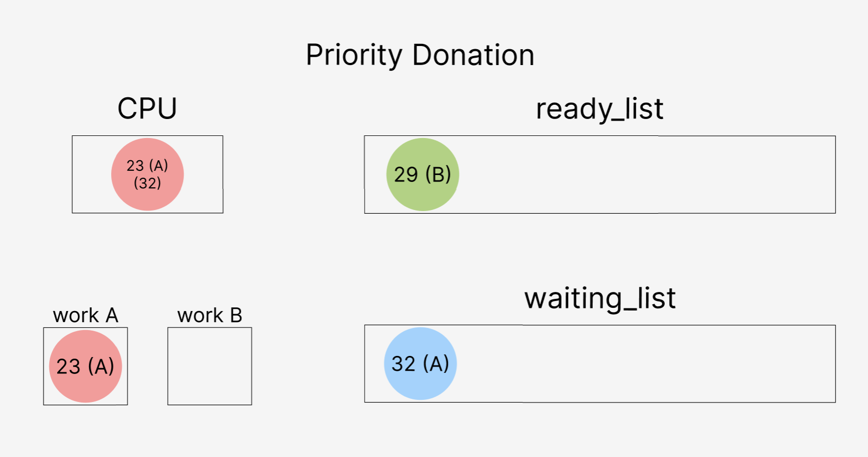Click the empty work B box

tap(210, 366)
